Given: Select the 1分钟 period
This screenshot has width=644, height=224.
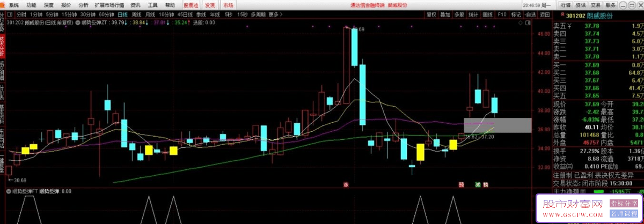Looking at the screenshot, I should point(36,14).
